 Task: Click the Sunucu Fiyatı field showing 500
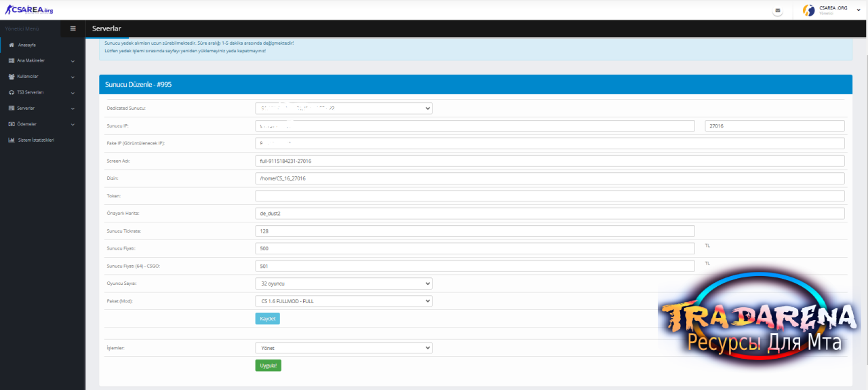475,249
